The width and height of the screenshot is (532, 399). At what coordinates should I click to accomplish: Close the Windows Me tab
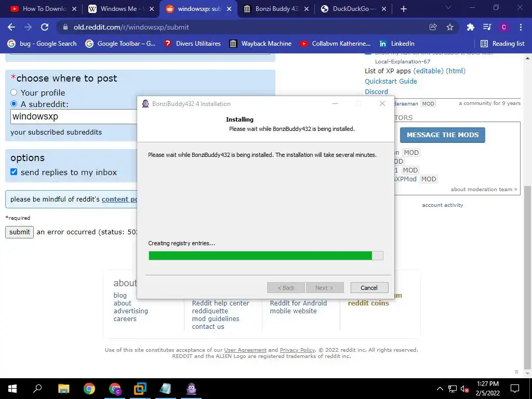(x=152, y=9)
